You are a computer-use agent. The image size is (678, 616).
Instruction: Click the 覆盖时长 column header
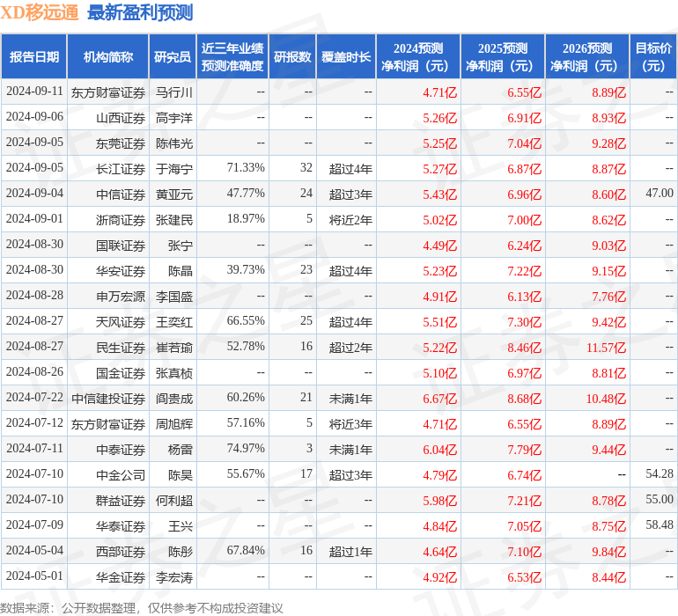pos(346,56)
